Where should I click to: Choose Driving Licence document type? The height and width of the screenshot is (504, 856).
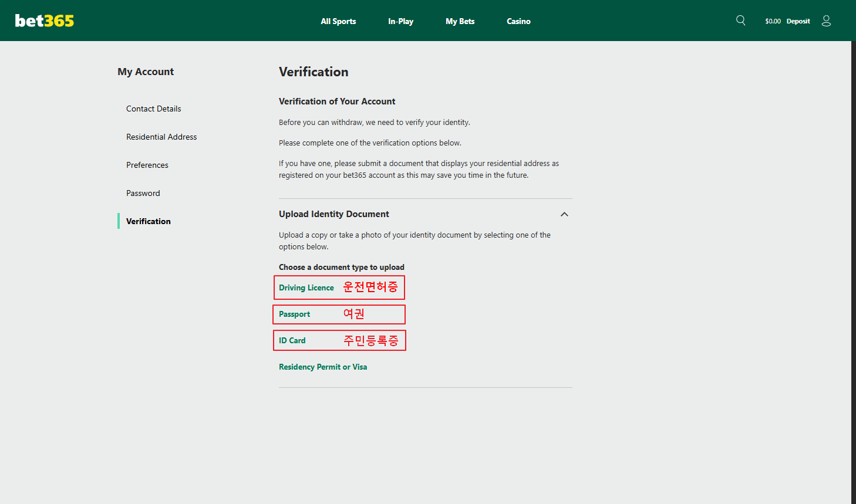point(306,287)
